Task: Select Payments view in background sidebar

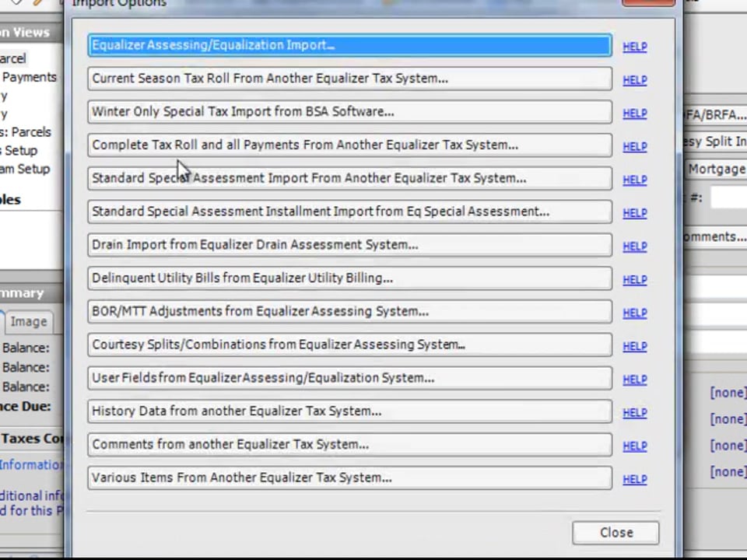Action: click(29, 77)
